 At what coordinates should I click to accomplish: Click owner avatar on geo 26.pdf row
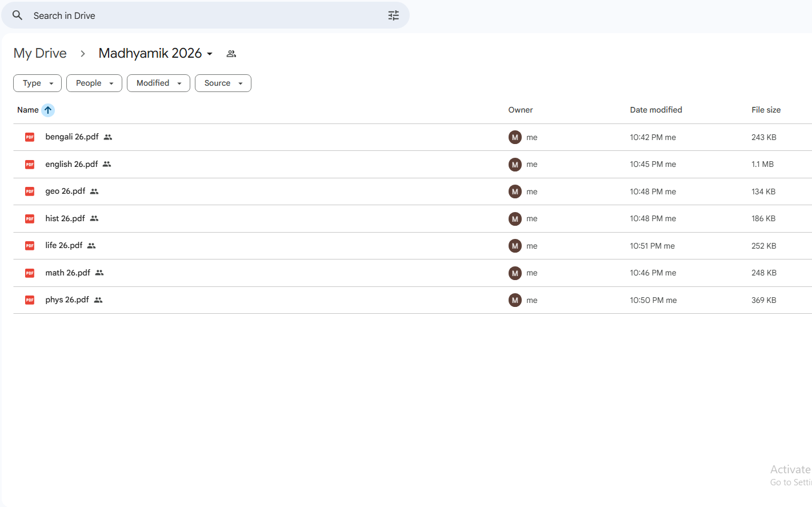coord(515,191)
